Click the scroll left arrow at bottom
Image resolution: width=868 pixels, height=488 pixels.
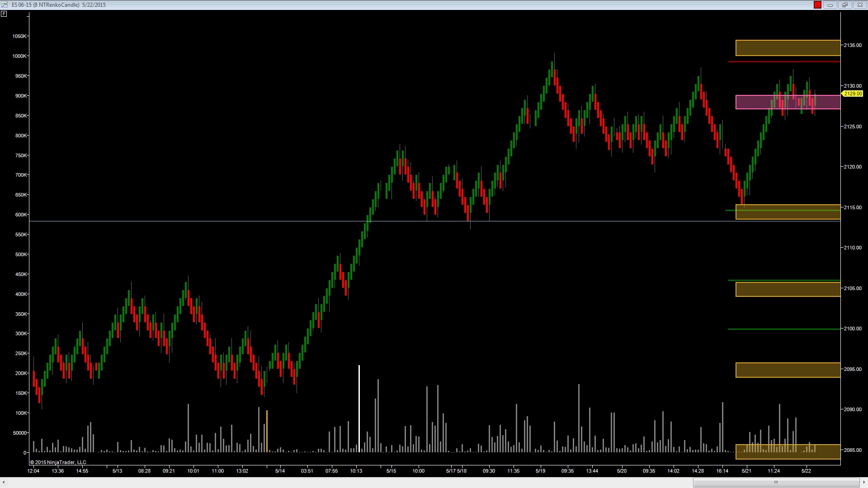click(4, 482)
